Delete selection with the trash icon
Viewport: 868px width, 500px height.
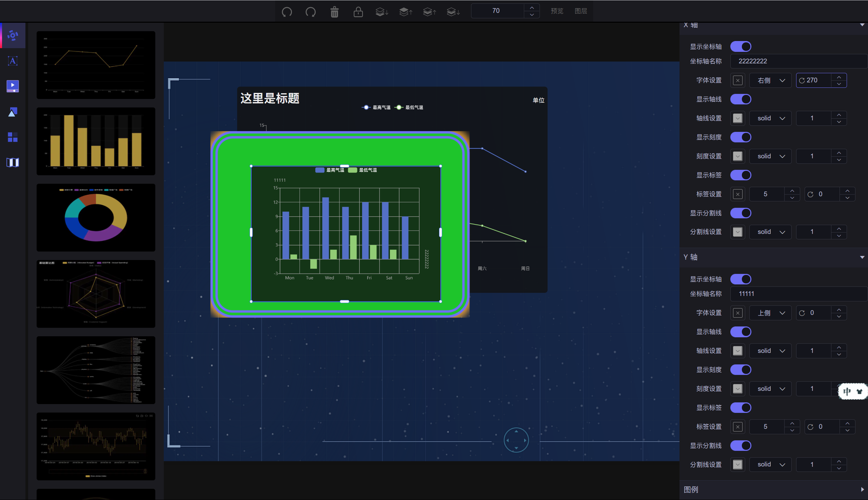click(x=334, y=12)
